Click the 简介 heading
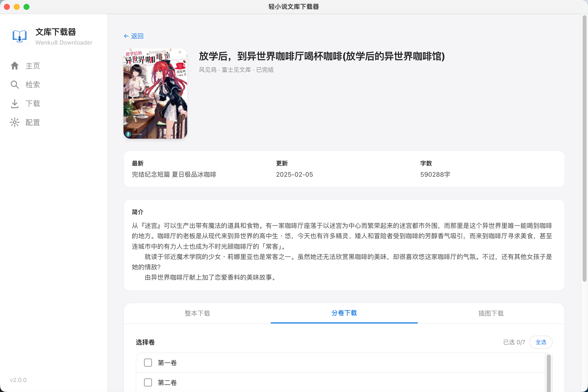The width and height of the screenshot is (588, 392). pyautogui.click(x=137, y=212)
